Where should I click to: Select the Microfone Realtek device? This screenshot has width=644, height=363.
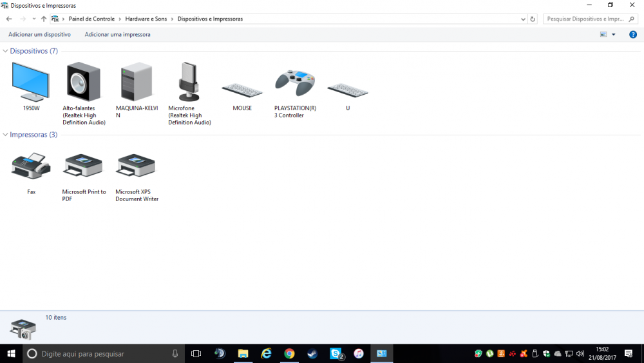[x=189, y=83]
